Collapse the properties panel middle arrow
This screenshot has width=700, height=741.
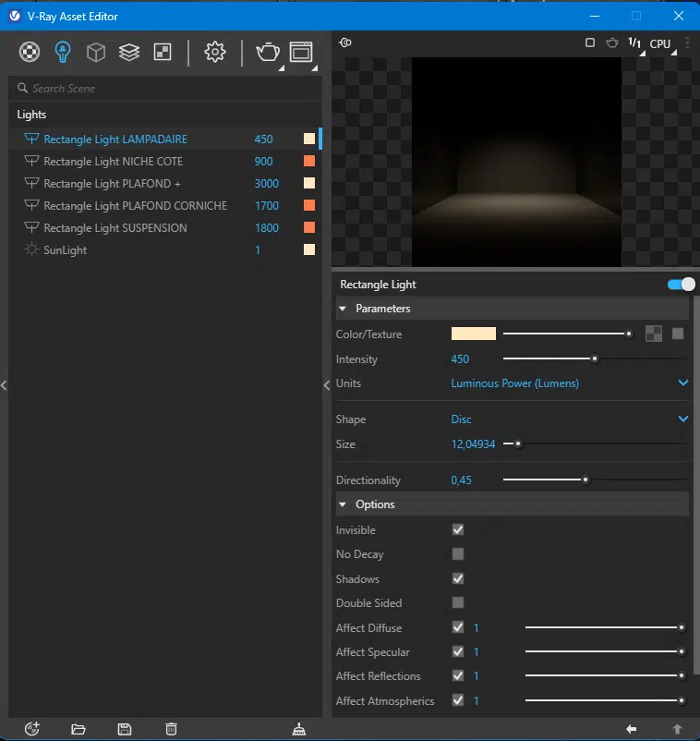[x=326, y=385]
